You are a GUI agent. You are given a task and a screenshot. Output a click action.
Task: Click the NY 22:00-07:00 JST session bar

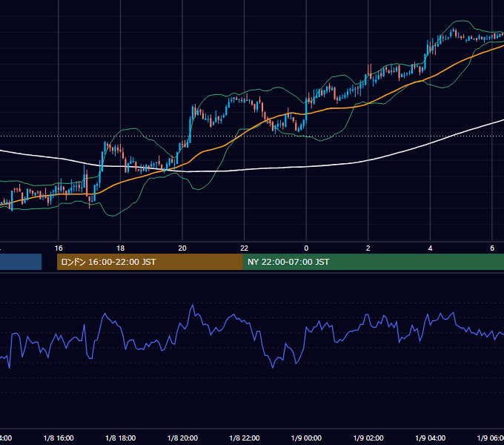pos(373,262)
